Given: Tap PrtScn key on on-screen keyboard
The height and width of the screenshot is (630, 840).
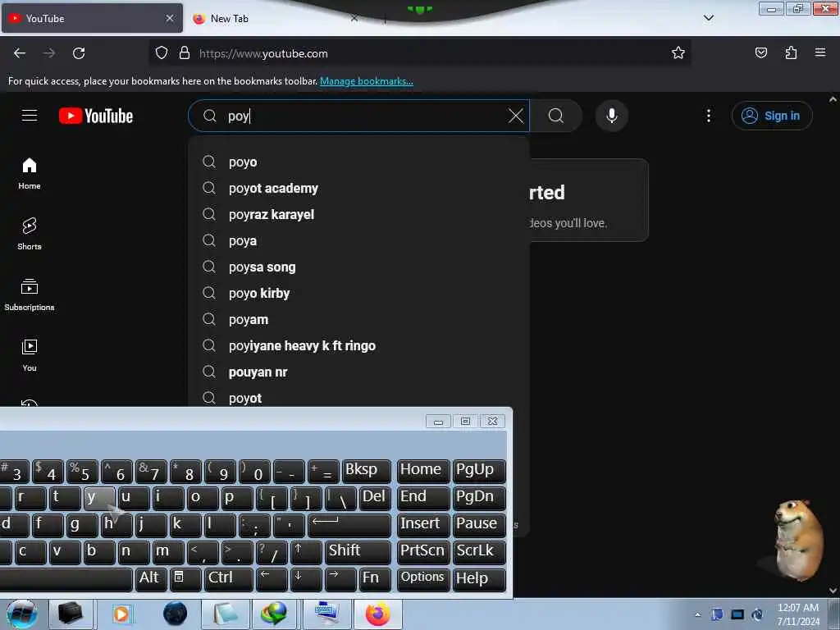Looking at the screenshot, I should (x=423, y=552).
